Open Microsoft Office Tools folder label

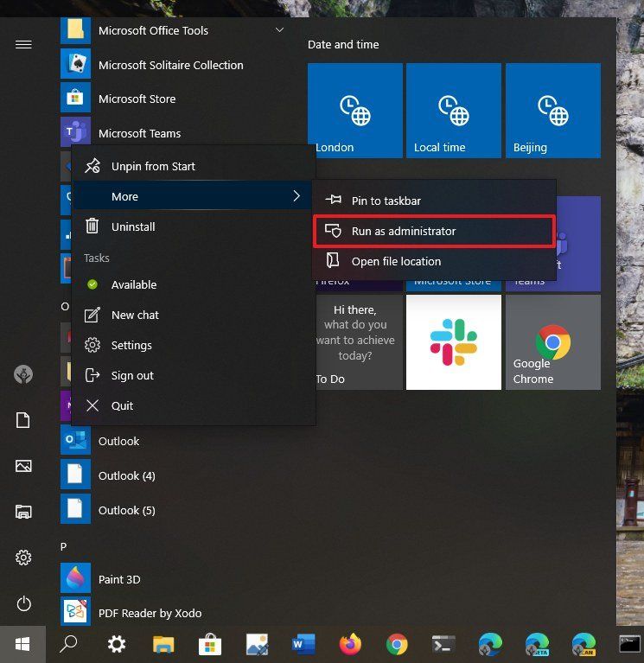point(153,30)
